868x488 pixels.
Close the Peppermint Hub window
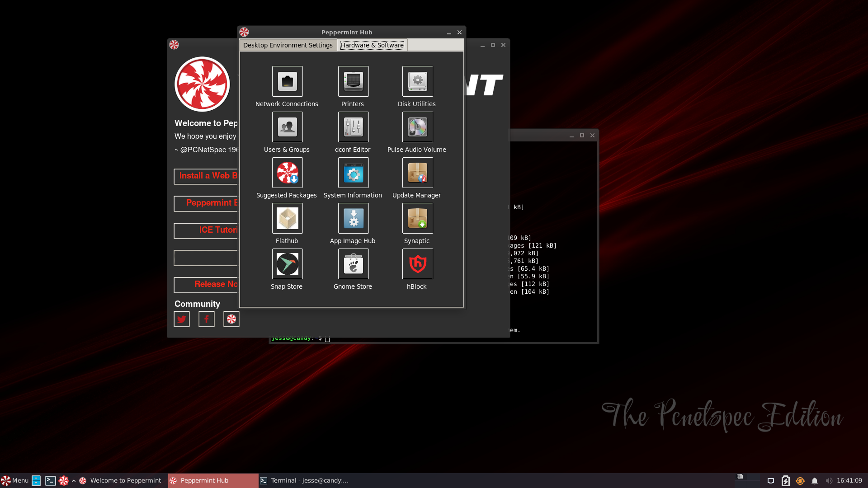pyautogui.click(x=459, y=33)
